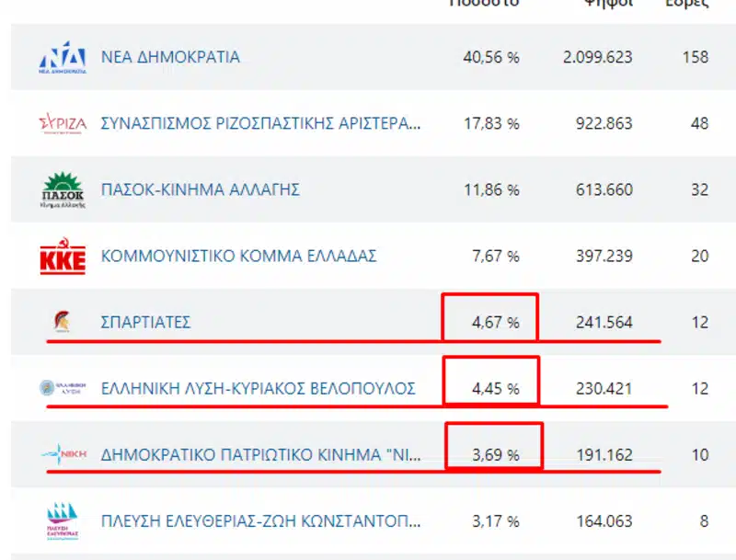Click the 2.099.623 votes figure

tap(597, 57)
